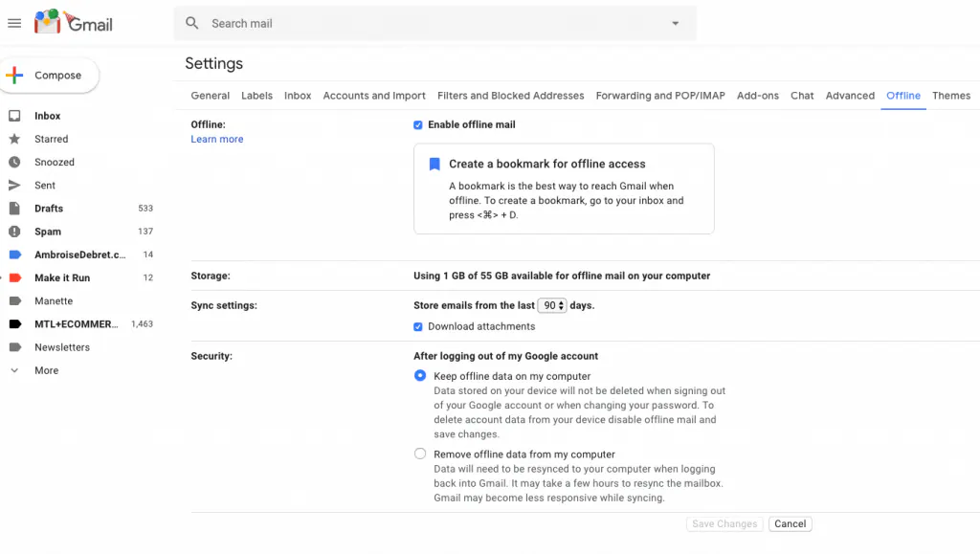
Task: Open the Inbox settings tab
Action: (x=298, y=96)
